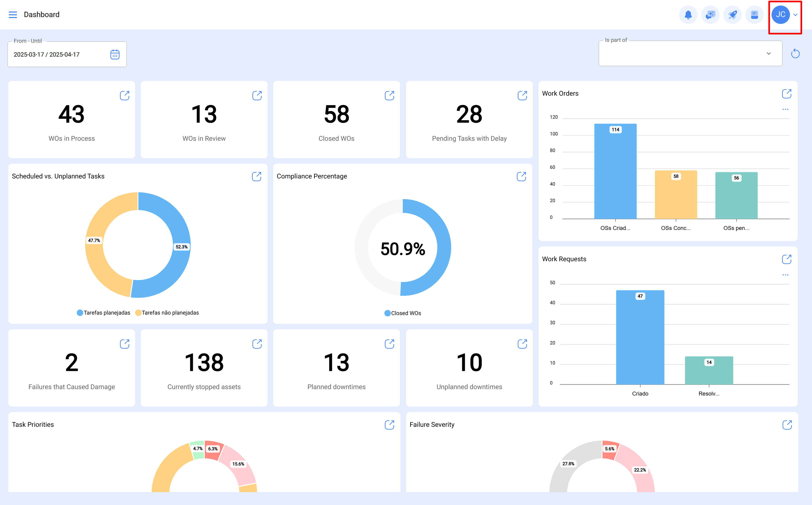Image resolution: width=812 pixels, height=505 pixels.
Task: Click the 58 'OSs Conc...' bar
Action: [x=676, y=195]
